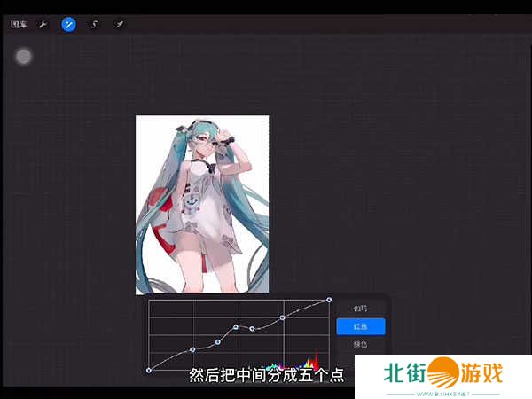The height and width of the screenshot is (399, 532).
Task: Tap the anime character artwork on canvas
Action: 202,204
